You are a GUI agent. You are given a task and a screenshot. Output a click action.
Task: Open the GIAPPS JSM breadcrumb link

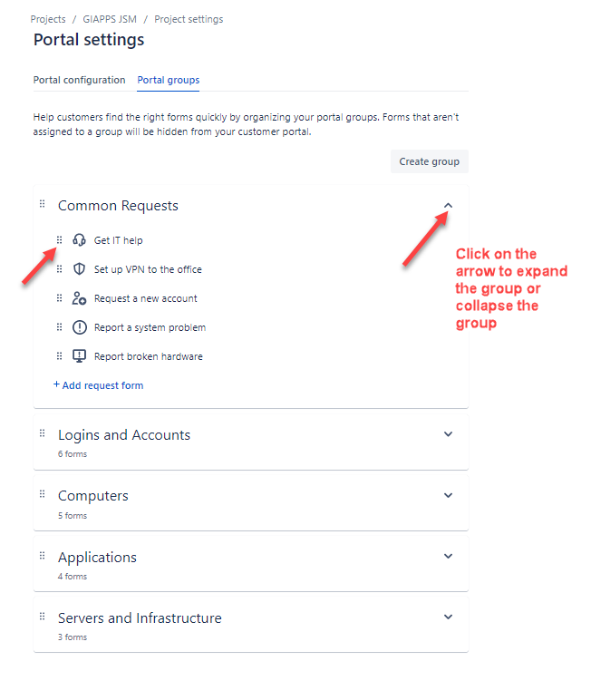click(x=110, y=19)
